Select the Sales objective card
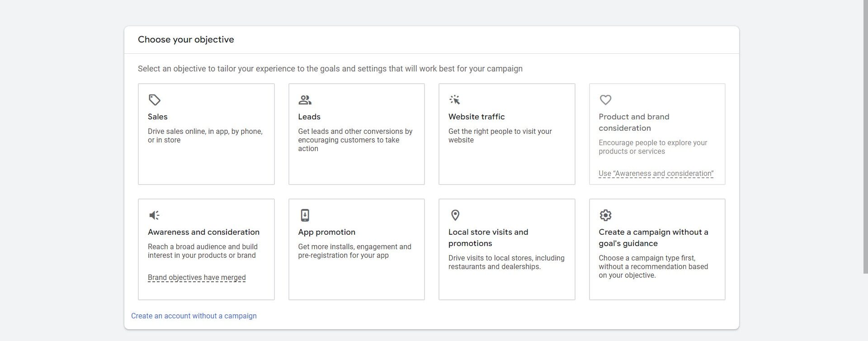868x341 pixels. click(x=206, y=134)
